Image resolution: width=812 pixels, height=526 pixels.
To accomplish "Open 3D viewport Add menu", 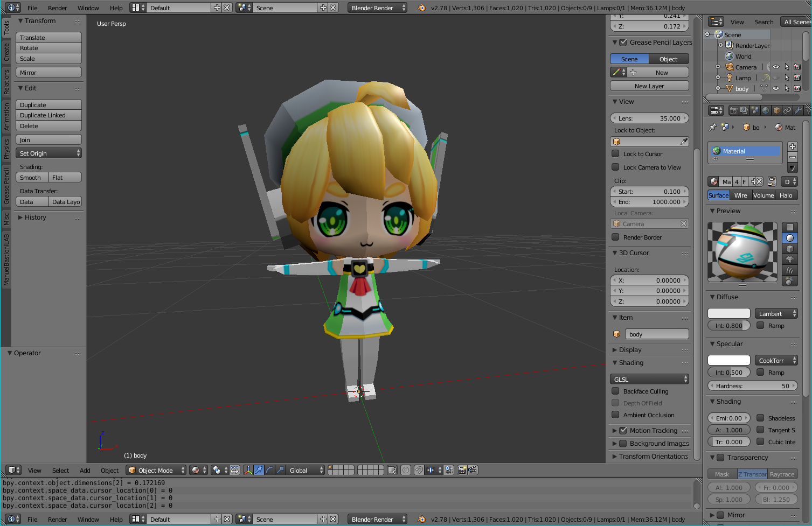I will 85,470.
